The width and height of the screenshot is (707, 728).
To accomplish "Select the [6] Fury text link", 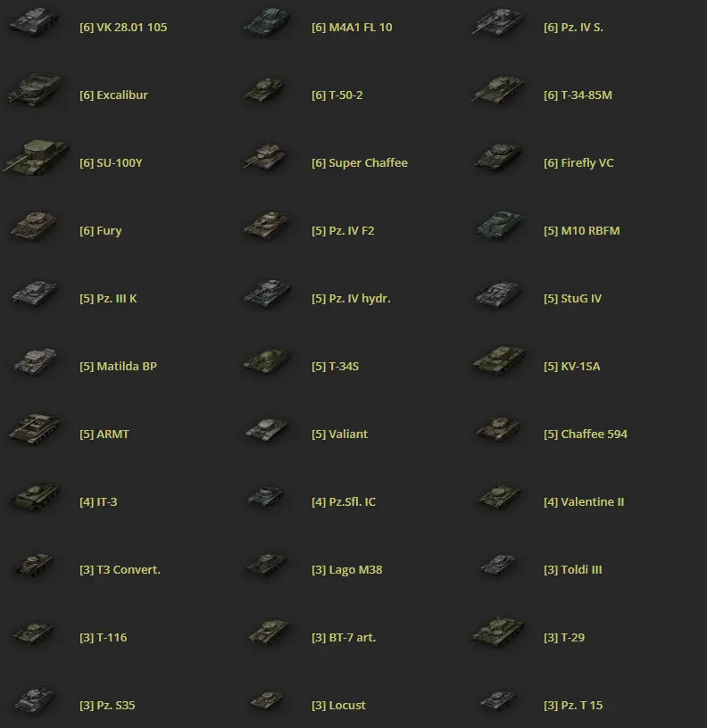I will click(100, 231).
